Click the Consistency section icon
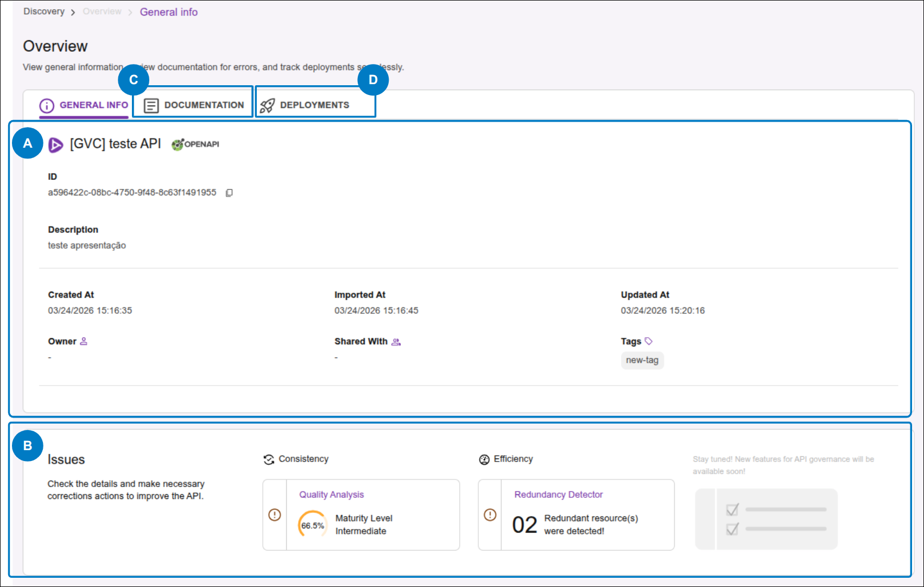 269,460
